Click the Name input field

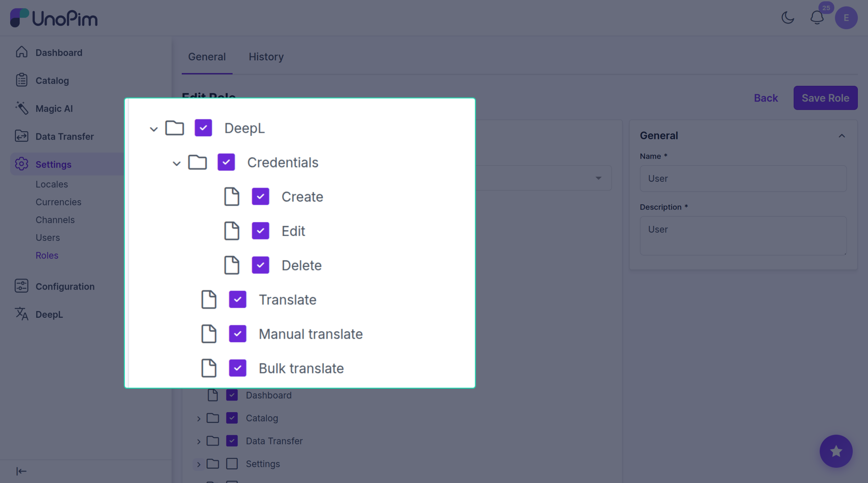[x=743, y=178]
